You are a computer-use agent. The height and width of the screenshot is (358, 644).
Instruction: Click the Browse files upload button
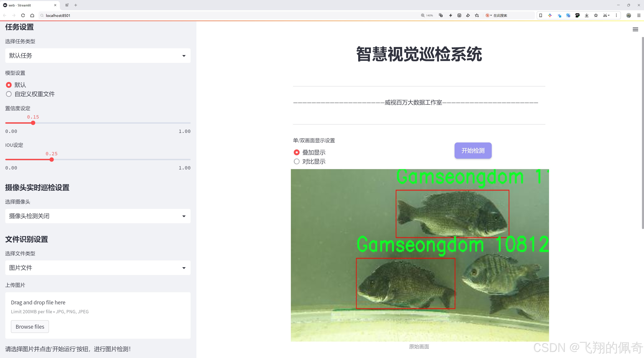tap(30, 326)
